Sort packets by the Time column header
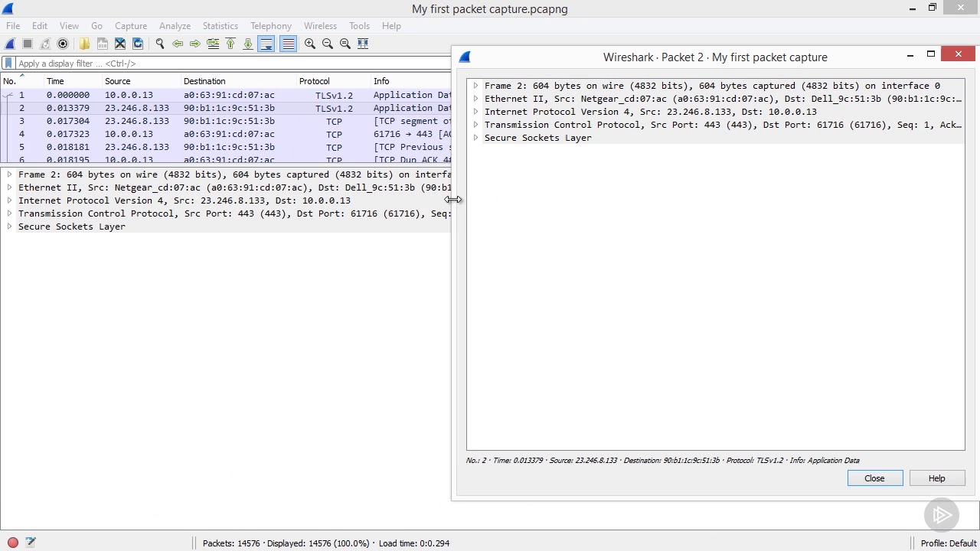The image size is (980, 551). coord(73,81)
